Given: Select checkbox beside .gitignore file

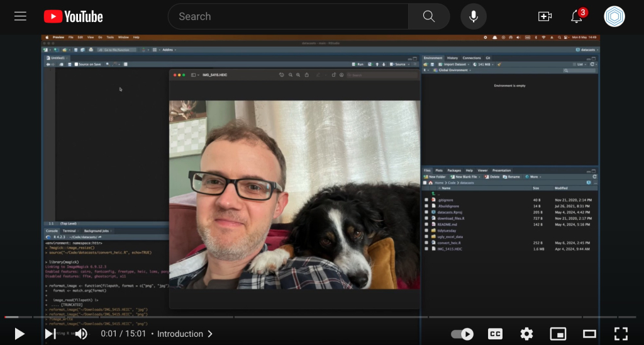Looking at the screenshot, I should click(426, 200).
